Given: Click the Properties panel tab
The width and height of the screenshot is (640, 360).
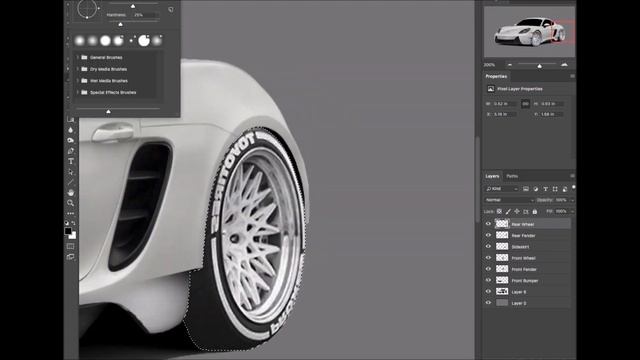Looking at the screenshot, I should pyautogui.click(x=496, y=76).
